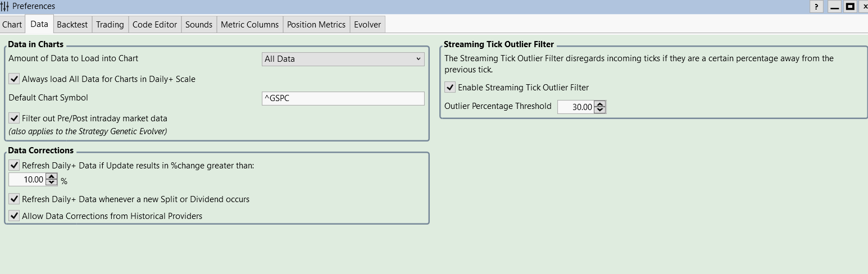Viewport: 868px width, 274px height.
Task: Switch to the Backtest tab
Action: click(72, 25)
